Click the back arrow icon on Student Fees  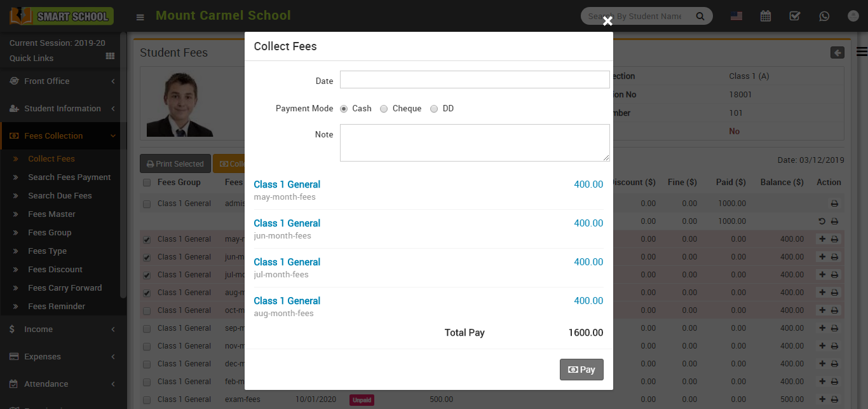(x=837, y=53)
